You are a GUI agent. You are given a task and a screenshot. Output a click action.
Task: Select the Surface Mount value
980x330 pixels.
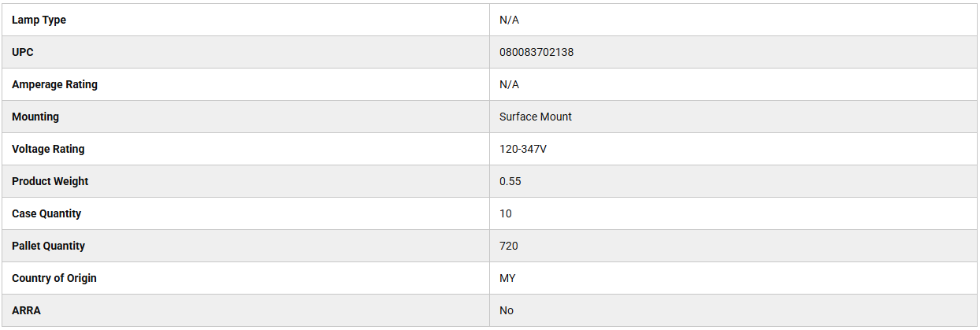click(536, 117)
